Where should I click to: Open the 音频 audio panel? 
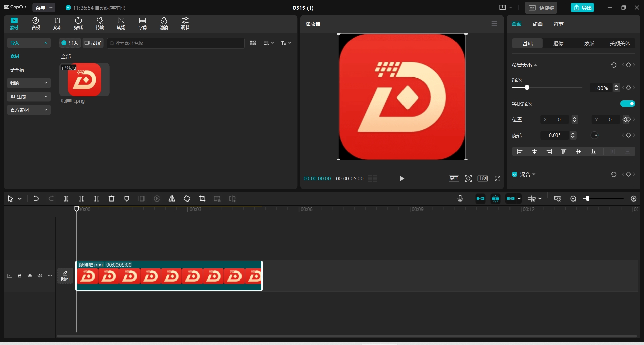pos(36,23)
